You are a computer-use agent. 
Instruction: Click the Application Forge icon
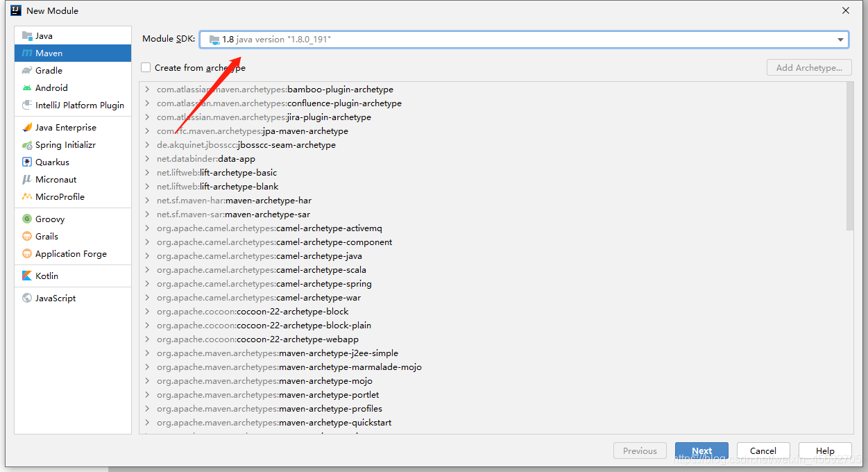27,254
